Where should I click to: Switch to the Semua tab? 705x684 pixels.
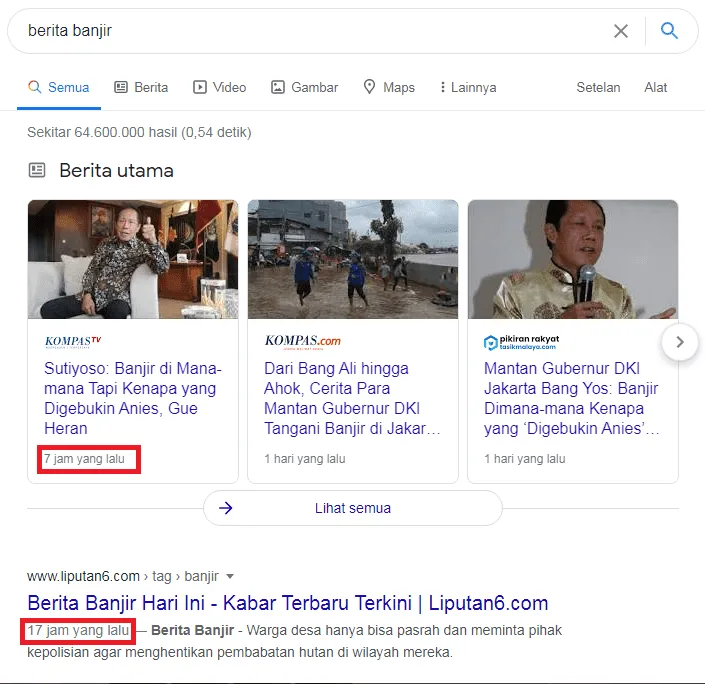[x=59, y=87]
